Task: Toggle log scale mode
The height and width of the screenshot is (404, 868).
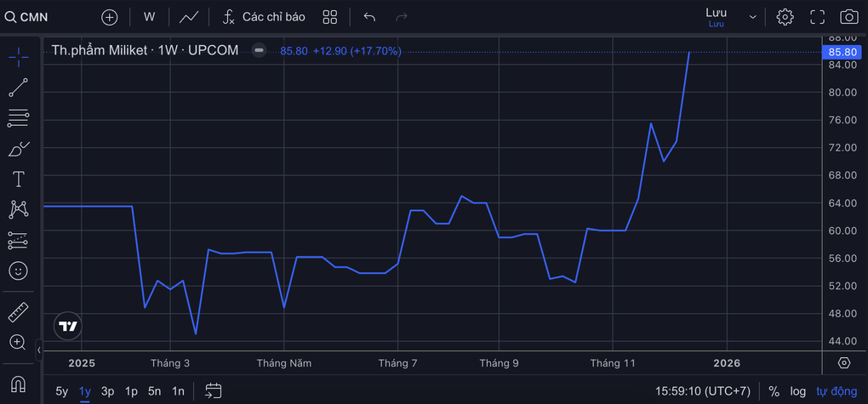Action: tap(797, 391)
